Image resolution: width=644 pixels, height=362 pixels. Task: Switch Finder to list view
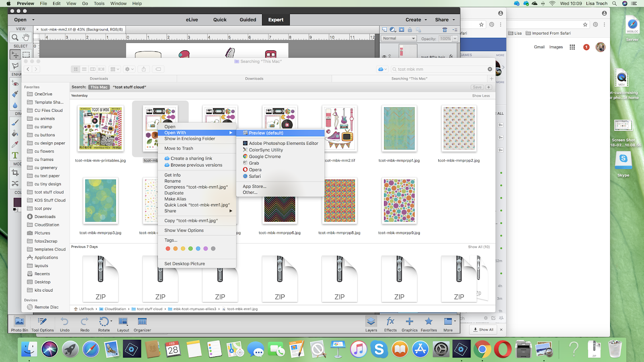click(84, 69)
